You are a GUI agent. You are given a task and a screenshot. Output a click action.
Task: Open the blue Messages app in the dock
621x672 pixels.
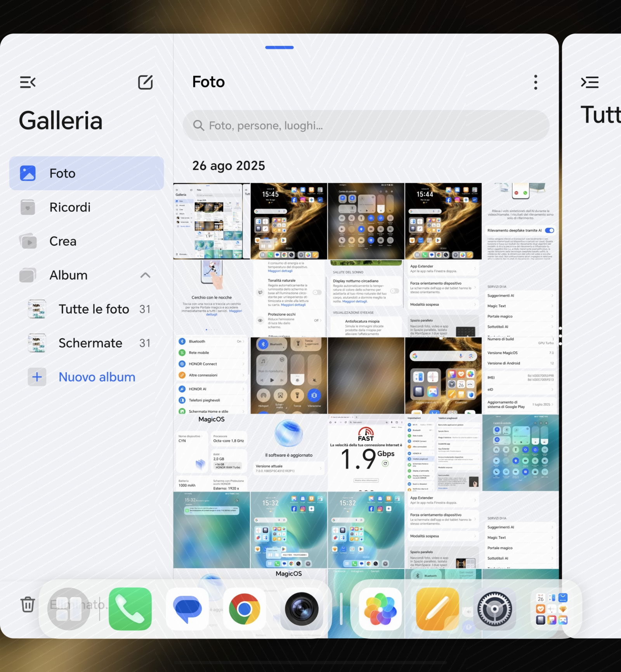click(x=187, y=609)
